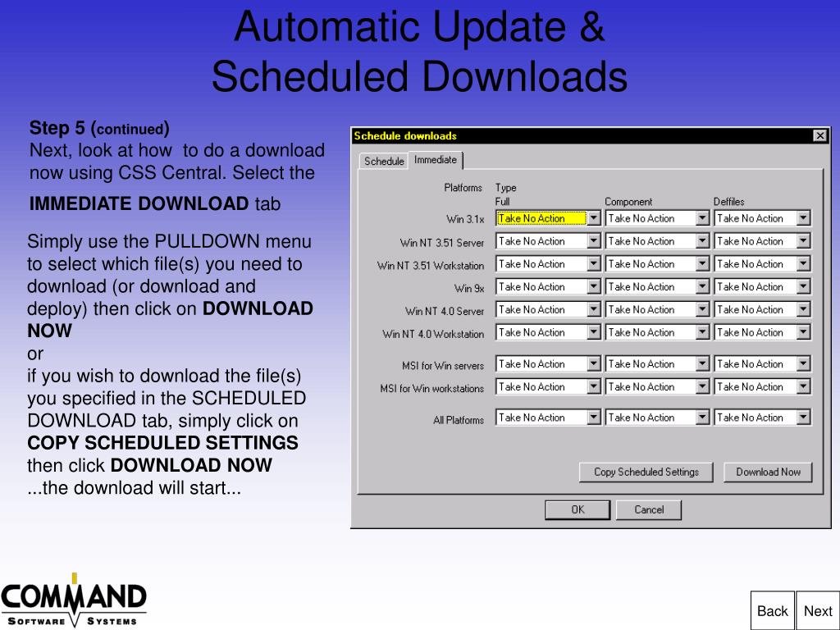This screenshot has width=840, height=630.
Task: Open All Platforms Component dropdown
Action: (x=657, y=418)
